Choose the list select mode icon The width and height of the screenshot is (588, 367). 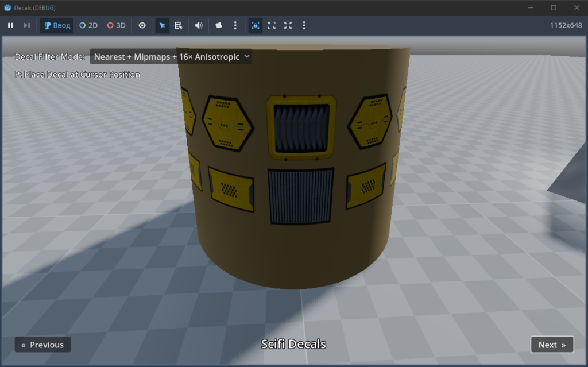tap(179, 25)
